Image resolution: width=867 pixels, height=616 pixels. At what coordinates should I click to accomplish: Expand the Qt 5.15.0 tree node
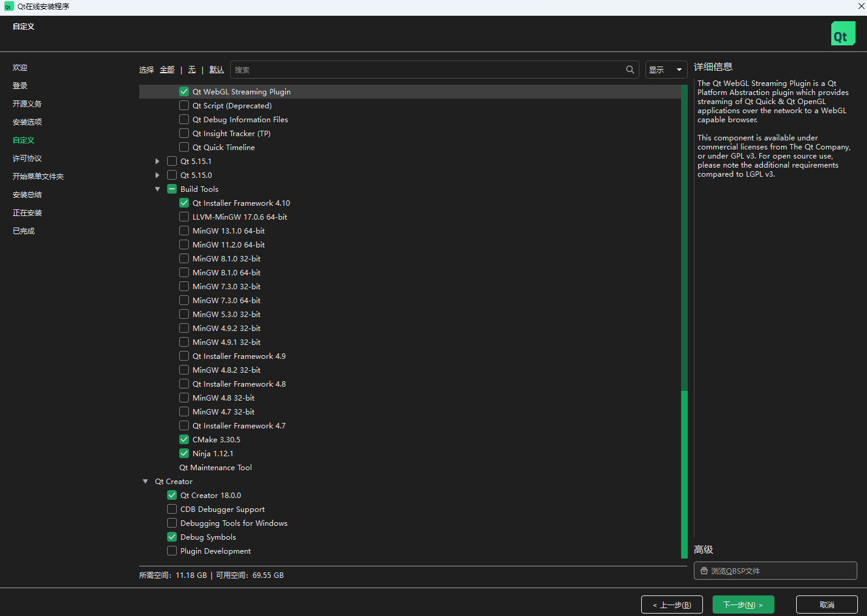point(157,175)
